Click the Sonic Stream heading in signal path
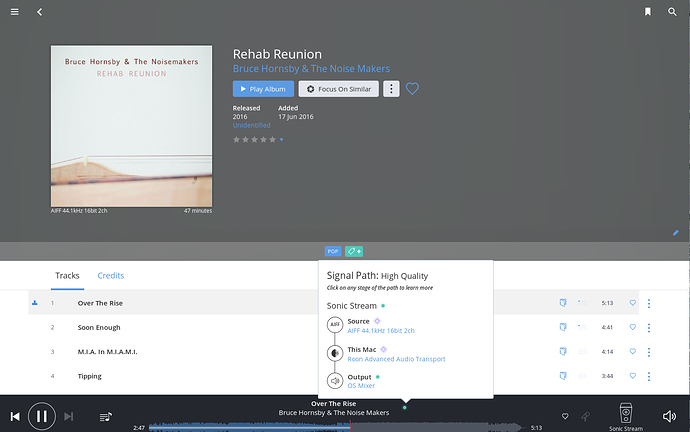Screen dimensions: 690x432 click(352, 306)
